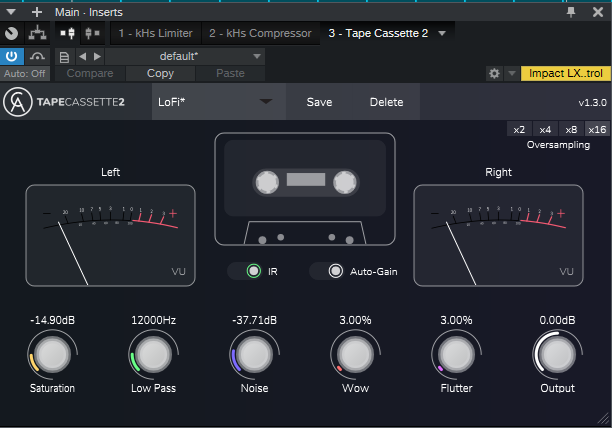Toggle the IR switch
The height and width of the screenshot is (428, 612).
[253, 271]
